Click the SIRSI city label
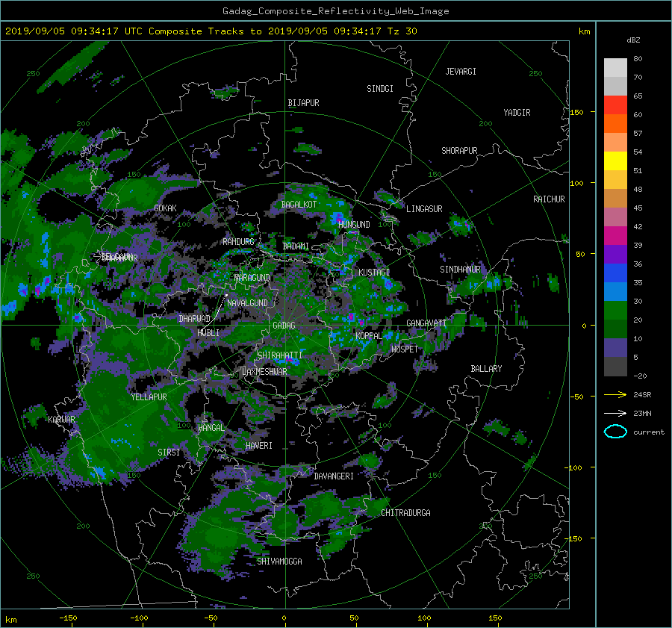Viewport: 672px width, 628px height. coord(169,453)
